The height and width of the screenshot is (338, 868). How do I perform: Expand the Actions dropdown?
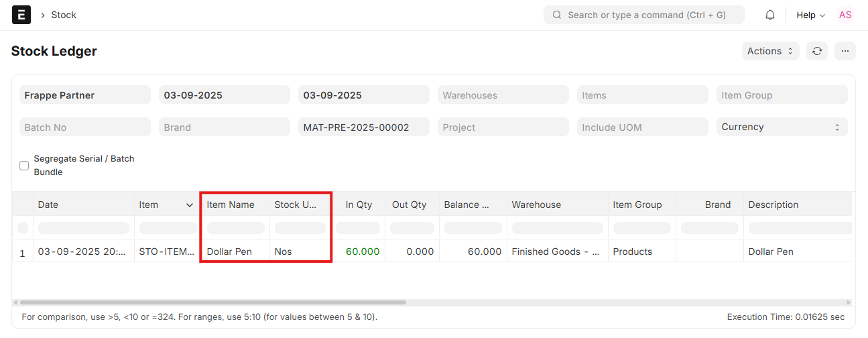(x=770, y=51)
